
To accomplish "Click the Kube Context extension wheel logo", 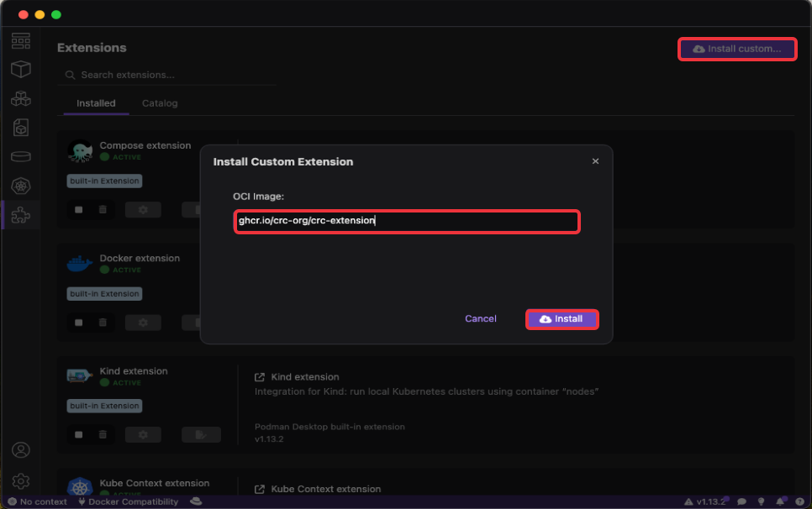I will (x=80, y=487).
